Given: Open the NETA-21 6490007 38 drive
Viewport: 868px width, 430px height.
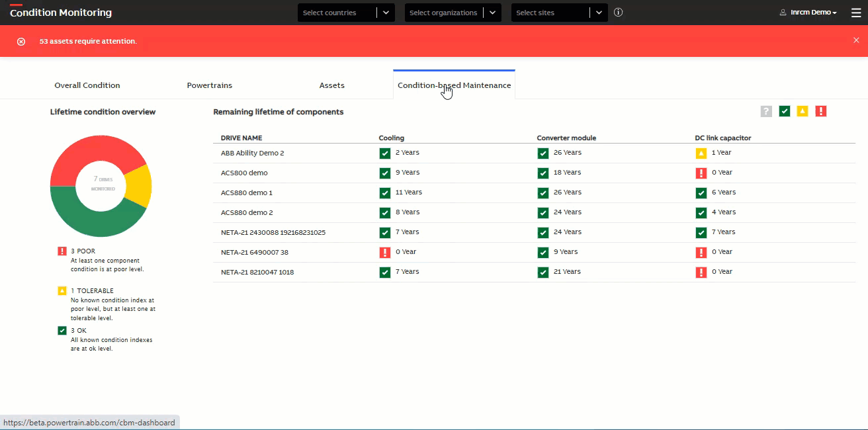Looking at the screenshot, I should pos(255,252).
